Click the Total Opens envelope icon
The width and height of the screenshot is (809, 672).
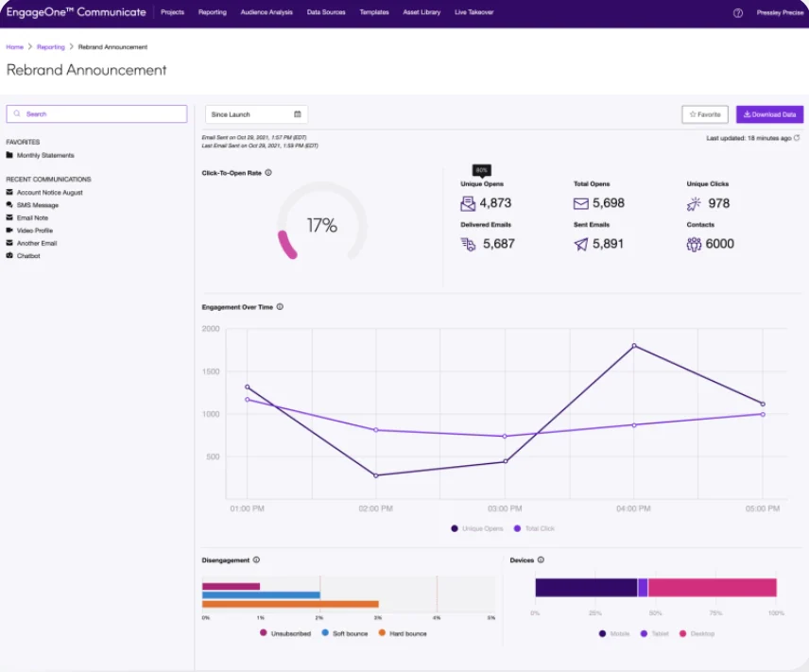click(581, 204)
